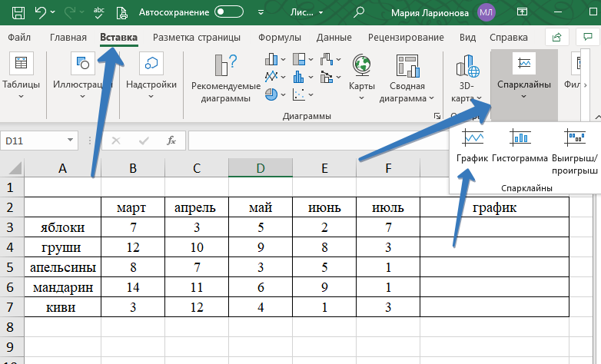Click the апельсины cell

coord(62,267)
